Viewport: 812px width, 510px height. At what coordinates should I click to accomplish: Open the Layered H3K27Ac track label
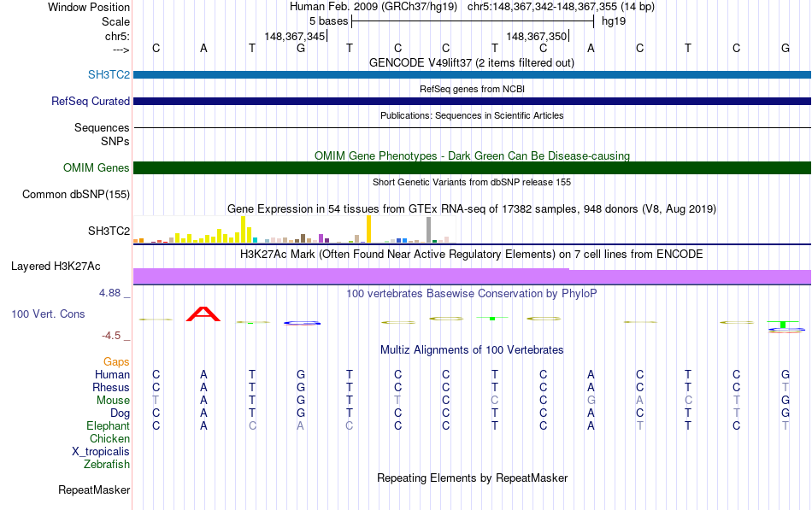coord(56,267)
